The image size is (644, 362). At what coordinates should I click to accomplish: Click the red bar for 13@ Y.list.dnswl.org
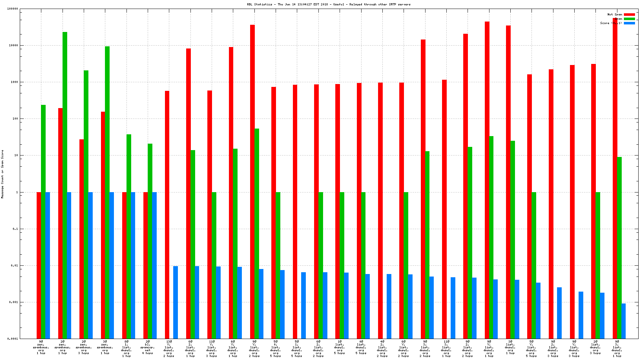(x=167, y=215)
